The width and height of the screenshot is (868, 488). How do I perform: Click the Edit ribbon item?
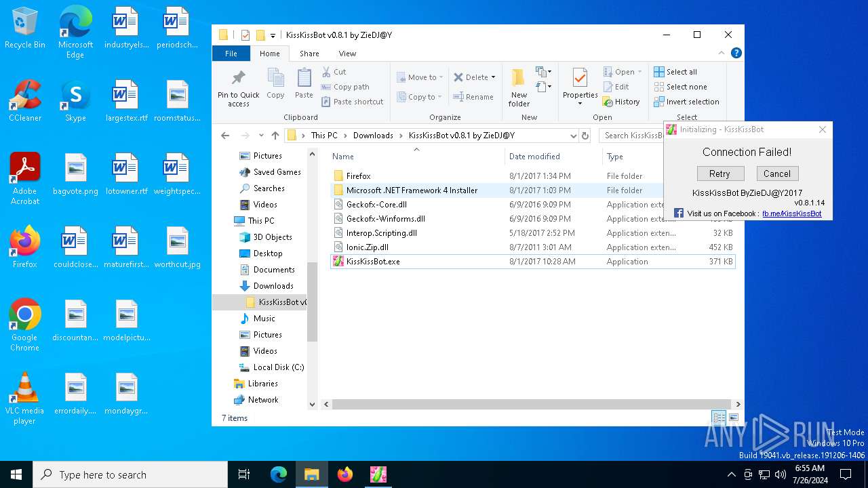pos(616,87)
